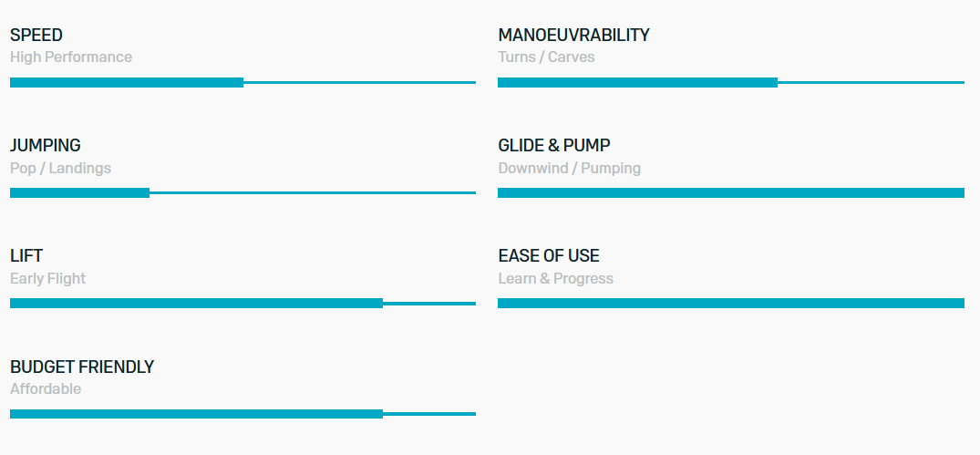Click the Glide & Pump rating bar

(x=730, y=193)
